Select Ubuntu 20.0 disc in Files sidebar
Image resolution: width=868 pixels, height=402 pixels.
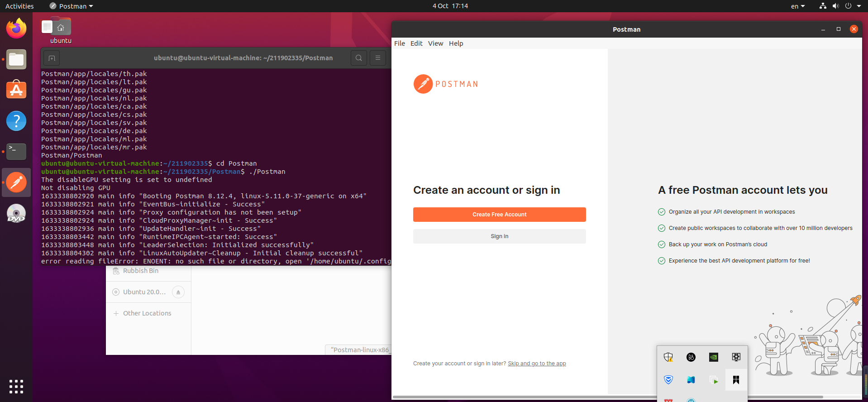click(x=139, y=292)
